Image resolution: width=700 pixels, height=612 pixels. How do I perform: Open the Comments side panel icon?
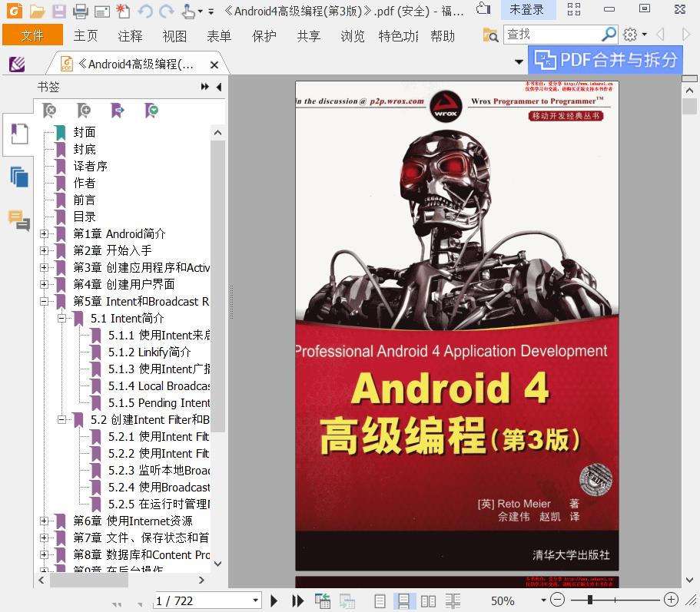[19, 220]
